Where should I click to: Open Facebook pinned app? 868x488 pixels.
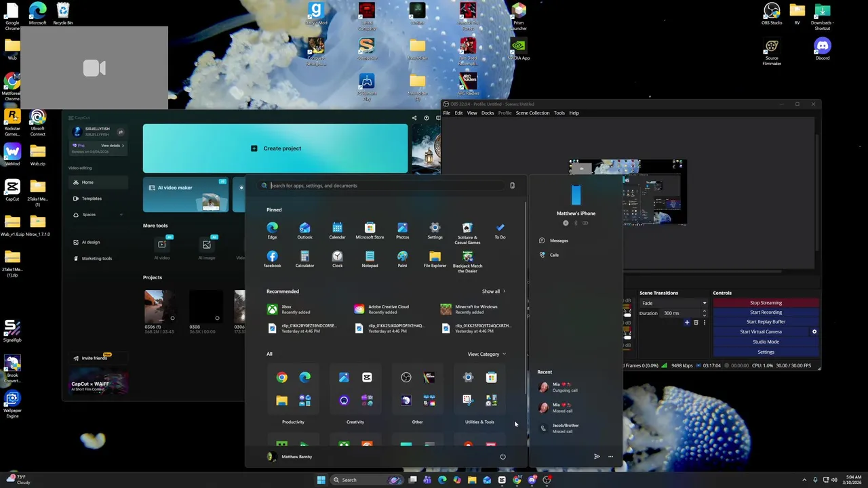tap(272, 258)
